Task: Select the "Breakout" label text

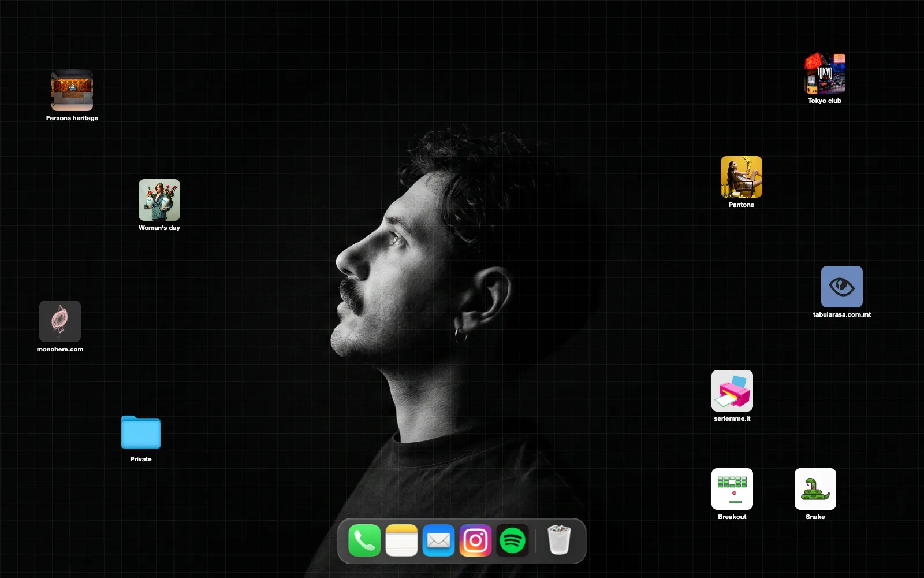Action: point(732,517)
